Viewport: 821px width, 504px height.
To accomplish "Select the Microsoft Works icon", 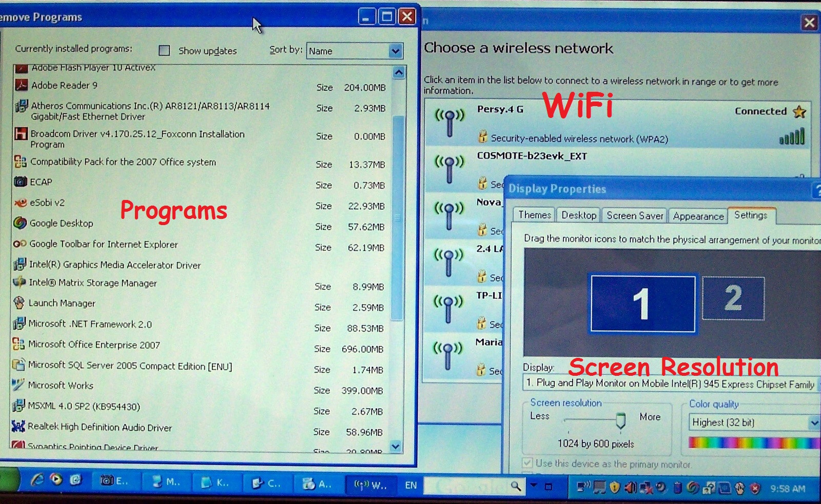I will [18, 385].
